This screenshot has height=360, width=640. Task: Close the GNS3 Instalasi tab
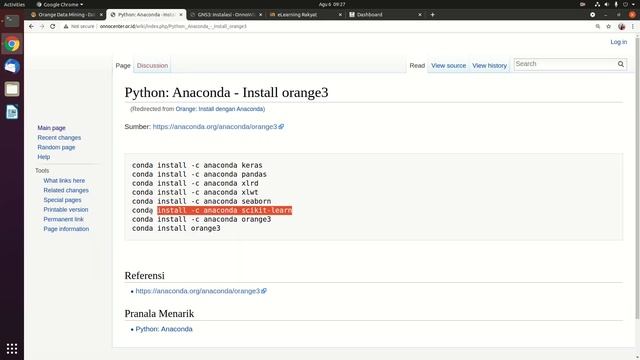coord(260,14)
